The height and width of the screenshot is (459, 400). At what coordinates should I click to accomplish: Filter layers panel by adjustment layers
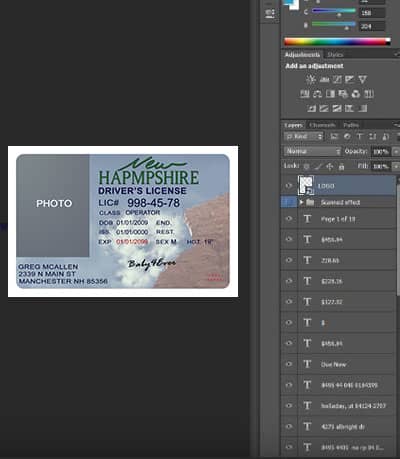347,136
